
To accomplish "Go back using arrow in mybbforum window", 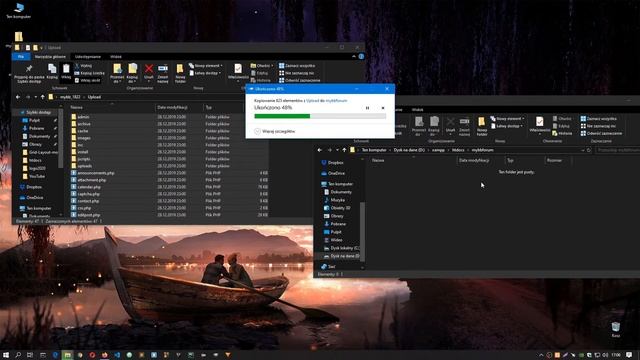I will click(x=320, y=150).
